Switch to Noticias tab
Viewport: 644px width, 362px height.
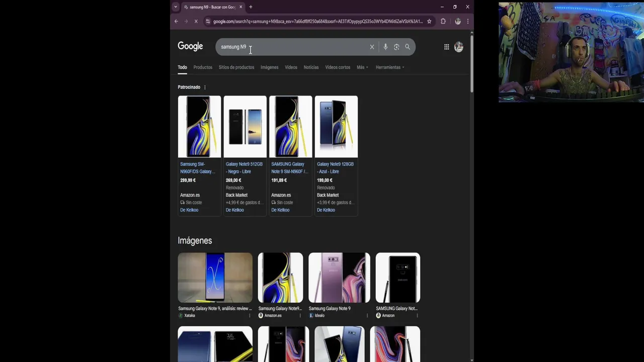311,67
